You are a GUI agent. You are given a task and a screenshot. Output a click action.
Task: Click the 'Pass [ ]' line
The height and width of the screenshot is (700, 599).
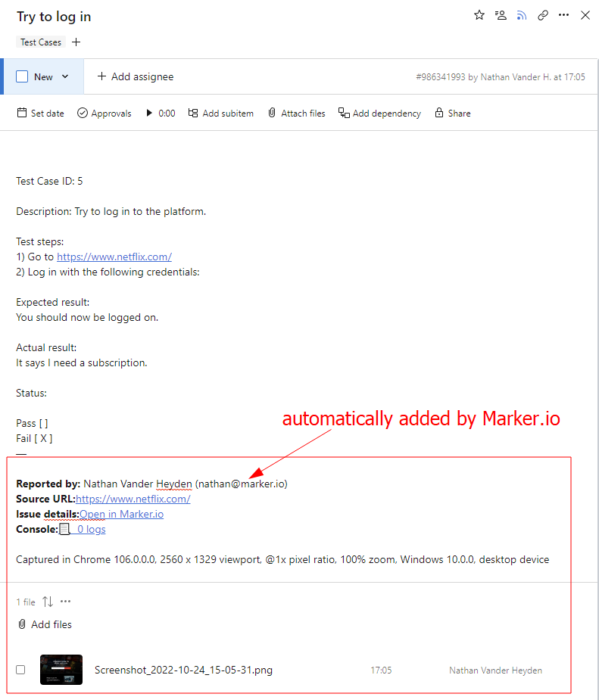coord(32,423)
